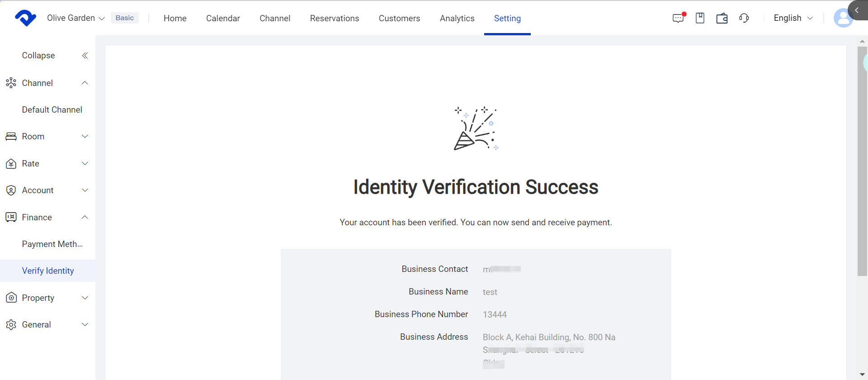
Task: Open the messages icon with red notification
Action: click(678, 18)
